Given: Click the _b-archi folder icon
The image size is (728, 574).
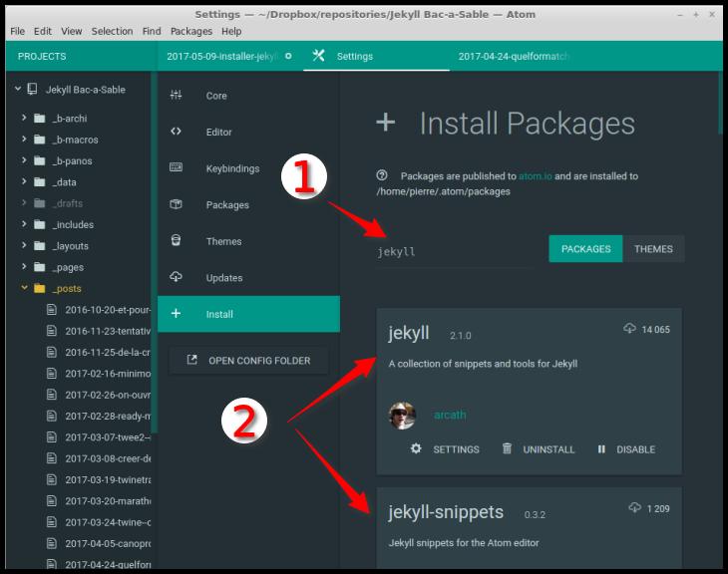Looking at the screenshot, I should [40, 119].
